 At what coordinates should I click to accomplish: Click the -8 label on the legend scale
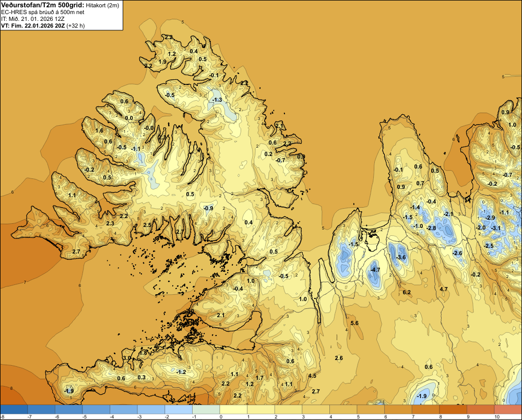[x=2, y=417]
